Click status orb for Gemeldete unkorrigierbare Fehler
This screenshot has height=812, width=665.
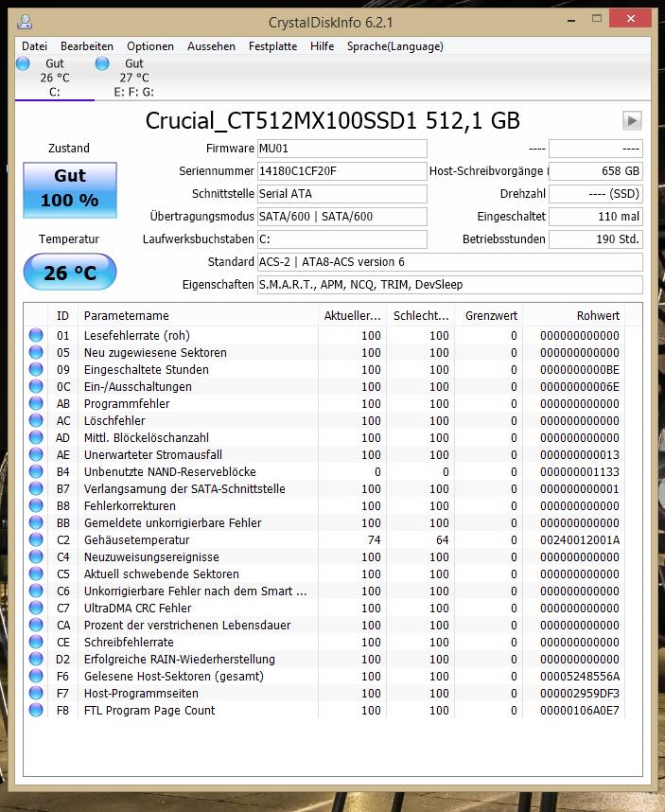pos(36,522)
